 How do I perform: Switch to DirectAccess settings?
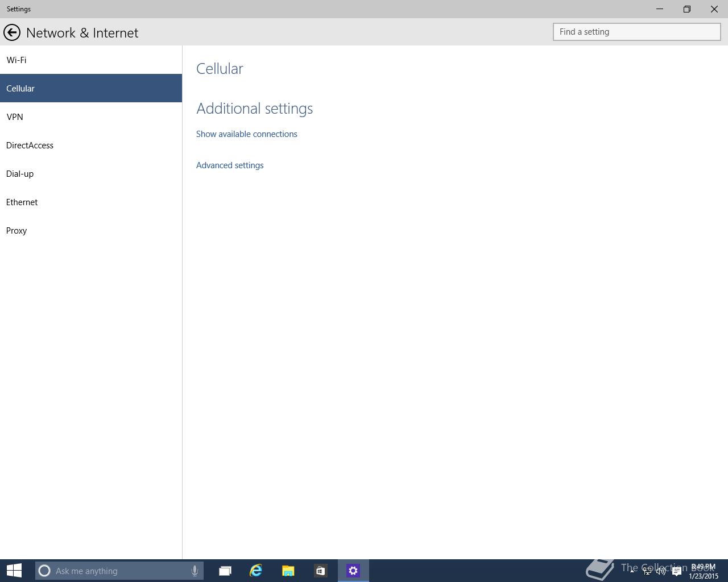coord(91,145)
